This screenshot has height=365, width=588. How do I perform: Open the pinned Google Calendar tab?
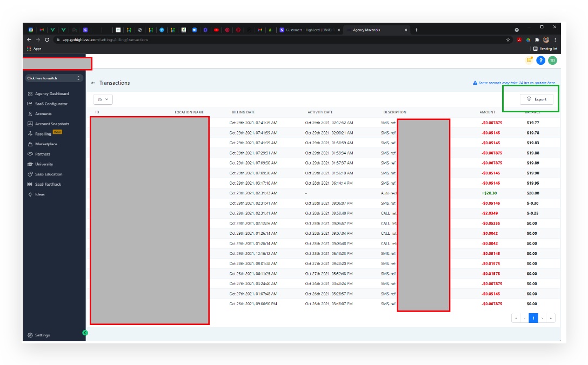tap(31, 30)
